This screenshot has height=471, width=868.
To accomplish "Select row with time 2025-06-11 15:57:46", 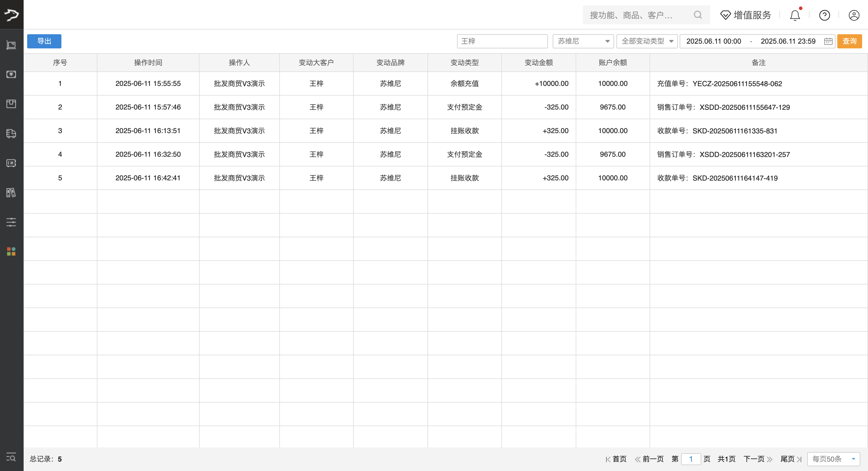I will point(446,107).
